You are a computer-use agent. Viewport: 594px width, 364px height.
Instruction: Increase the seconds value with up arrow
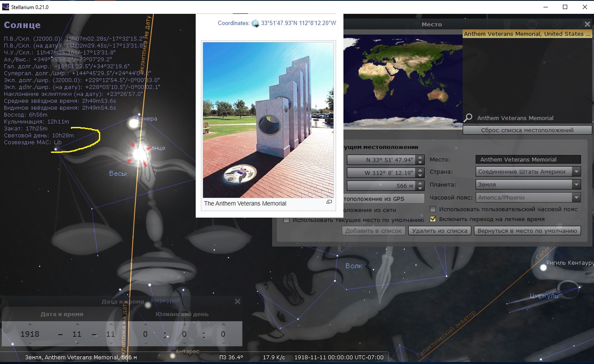(223, 324)
